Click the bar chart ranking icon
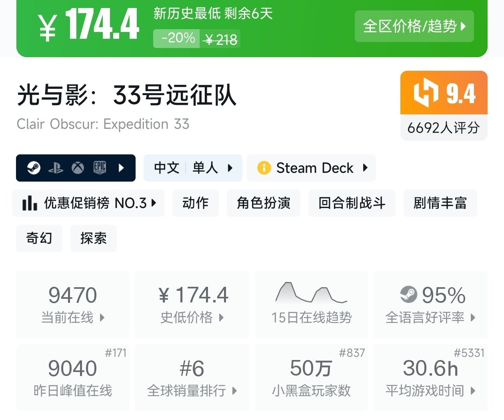 (x=30, y=203)
